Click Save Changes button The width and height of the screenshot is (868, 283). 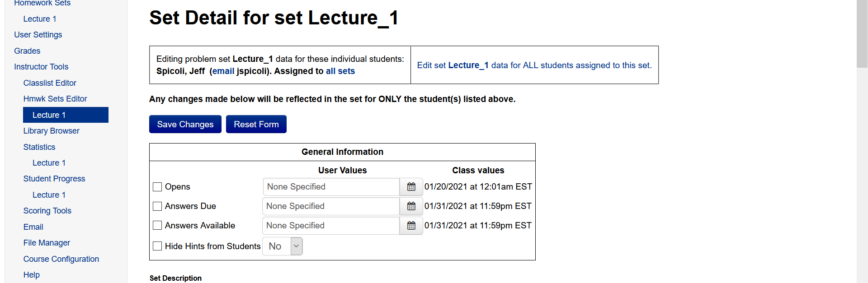pyautogui.click(x=185, y=124)
